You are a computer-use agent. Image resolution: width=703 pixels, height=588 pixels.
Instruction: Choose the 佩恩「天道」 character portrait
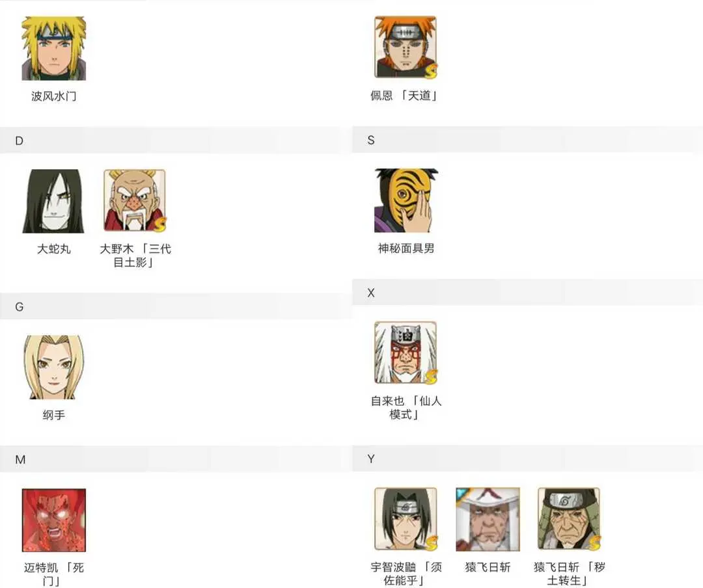(406, 47)
